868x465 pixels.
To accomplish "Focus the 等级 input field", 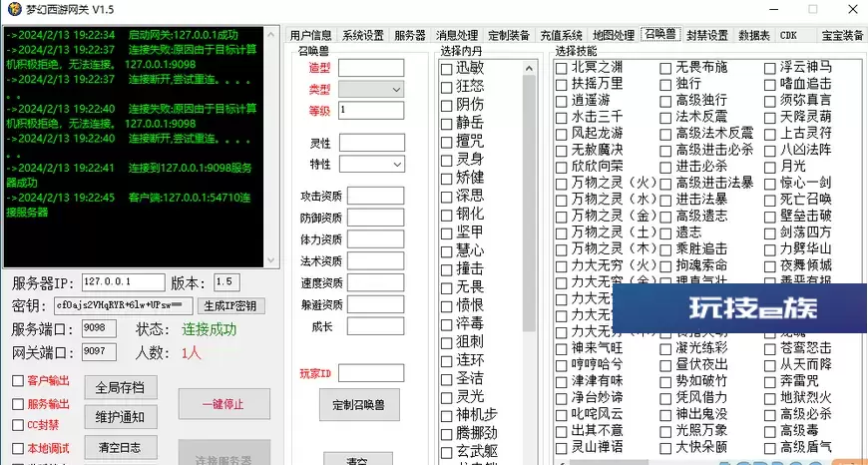I will (x=371, y=110).
